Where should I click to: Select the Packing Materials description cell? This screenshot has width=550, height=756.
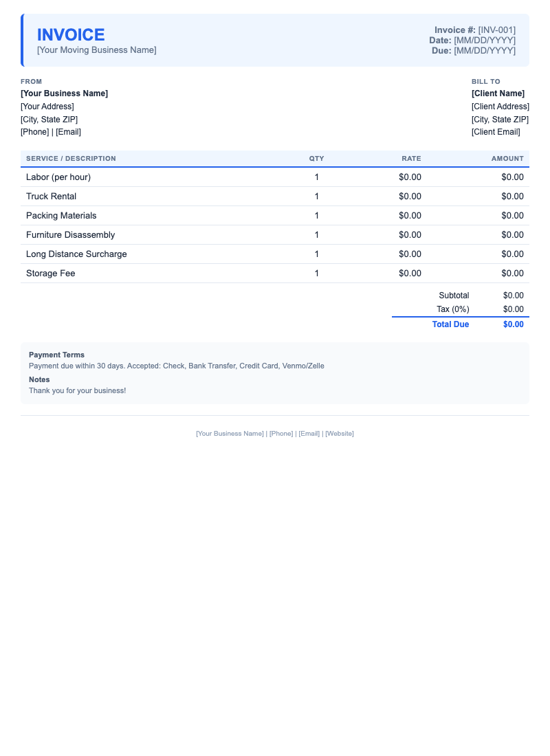[61, 216]
